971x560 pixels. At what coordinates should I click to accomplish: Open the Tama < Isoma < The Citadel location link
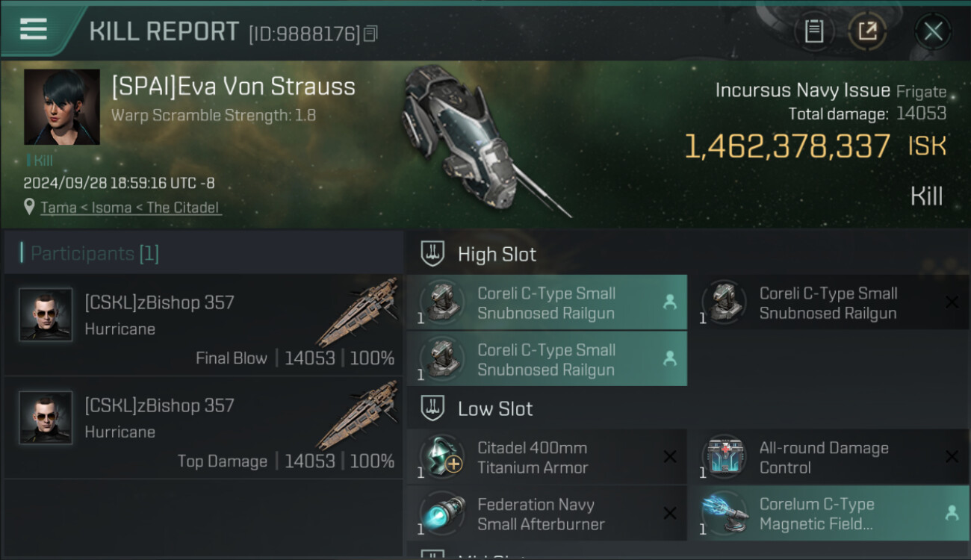tap(131, 208)
